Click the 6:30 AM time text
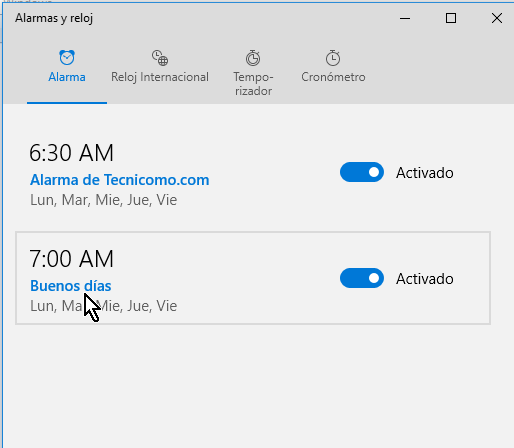The width and height of the screenshot is (514, 448). pyautogui.click(x=71, y=153)
